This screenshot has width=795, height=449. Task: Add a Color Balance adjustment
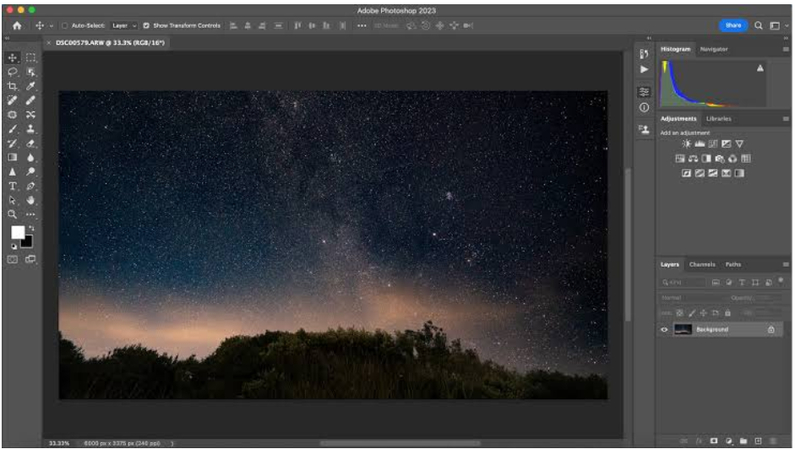click(693, 159)
